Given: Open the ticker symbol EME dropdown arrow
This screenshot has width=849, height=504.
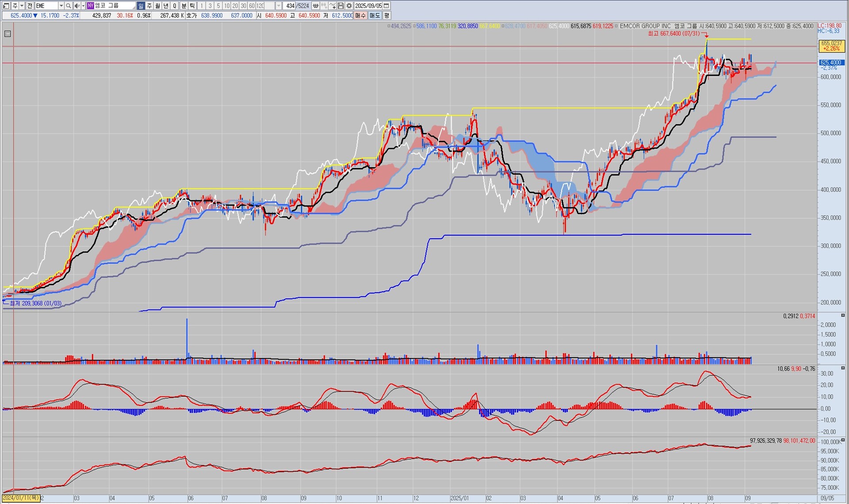Looking at the screenshot, I should click(x=61, y=6).
